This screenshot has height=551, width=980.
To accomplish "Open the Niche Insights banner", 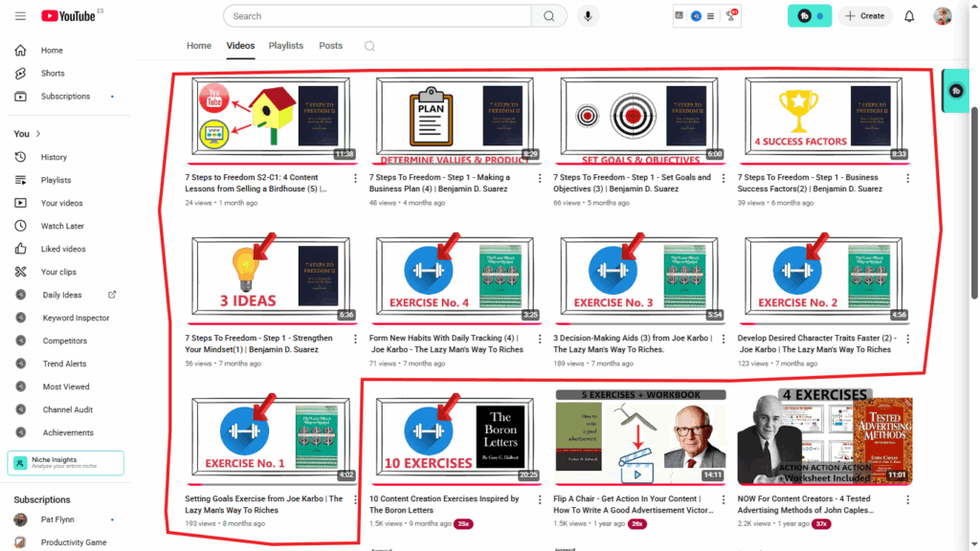I will [x=65, y=463].
